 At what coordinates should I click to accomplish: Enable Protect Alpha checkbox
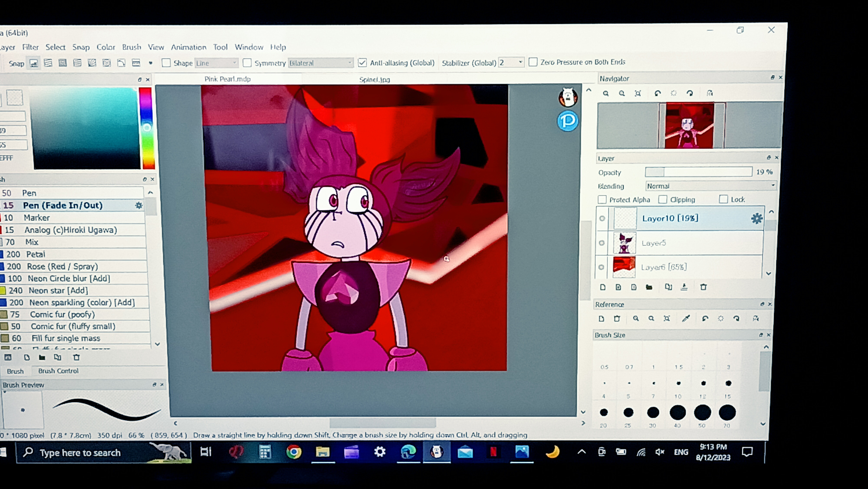coord(602,200)
